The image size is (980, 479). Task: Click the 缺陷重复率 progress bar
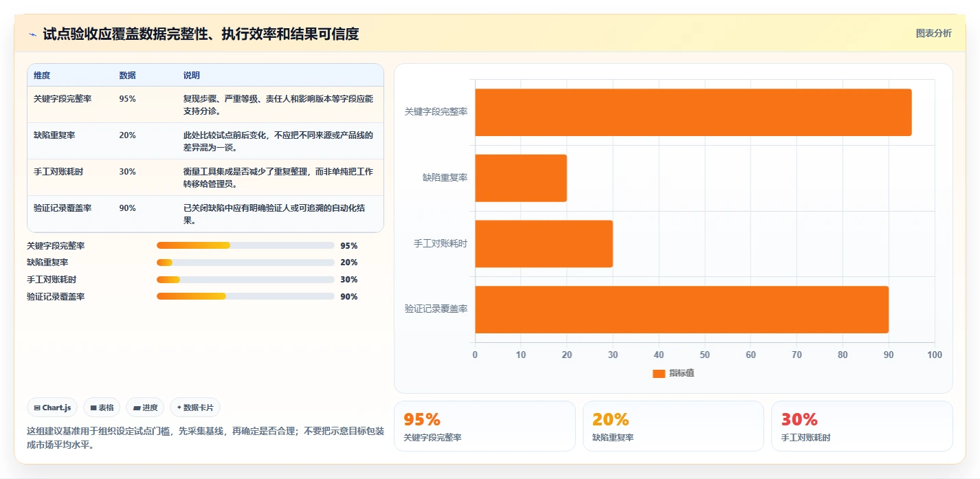click(245, 263)
